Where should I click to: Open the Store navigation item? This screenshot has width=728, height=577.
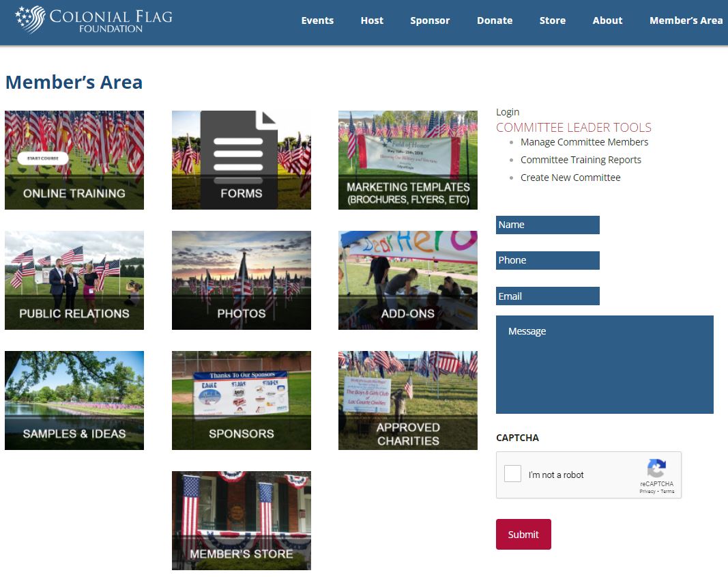(x=553, y=20)
